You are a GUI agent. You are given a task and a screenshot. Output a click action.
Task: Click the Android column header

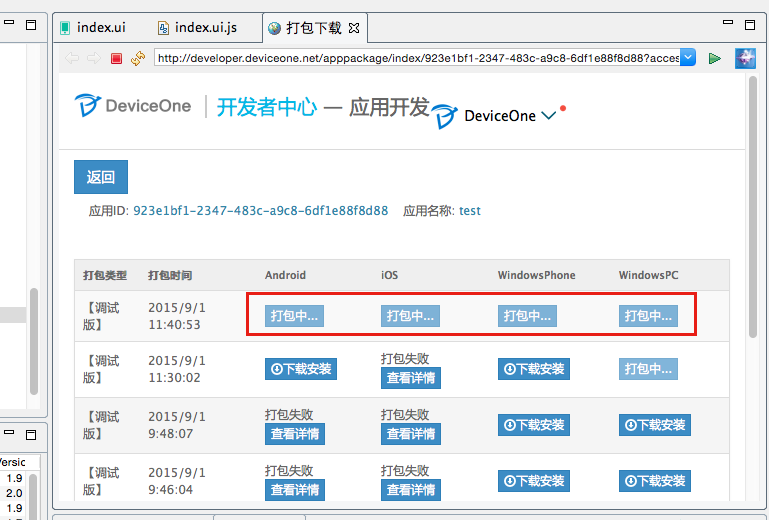[x=285, y=275]
